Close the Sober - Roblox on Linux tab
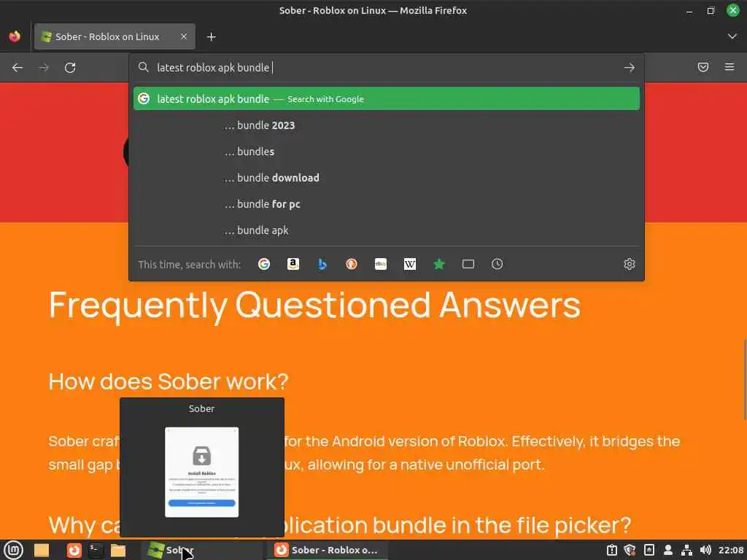747x560 pixels. (x=183, y=36)
